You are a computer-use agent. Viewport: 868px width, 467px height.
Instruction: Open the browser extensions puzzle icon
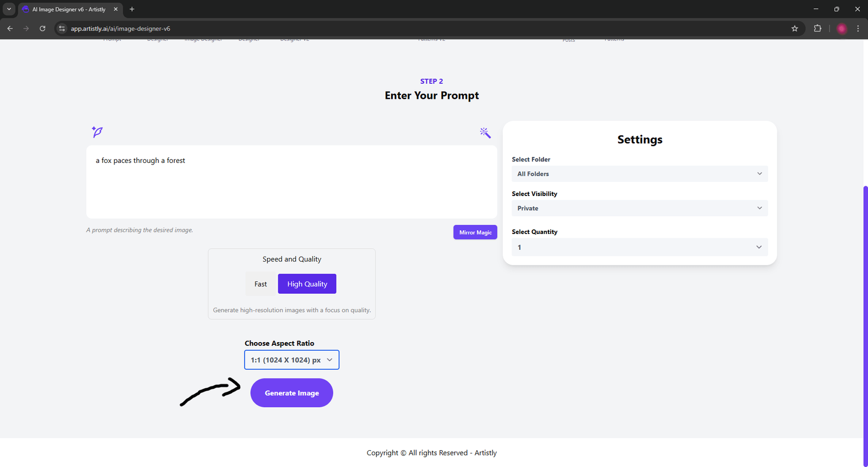coord(818,29)
